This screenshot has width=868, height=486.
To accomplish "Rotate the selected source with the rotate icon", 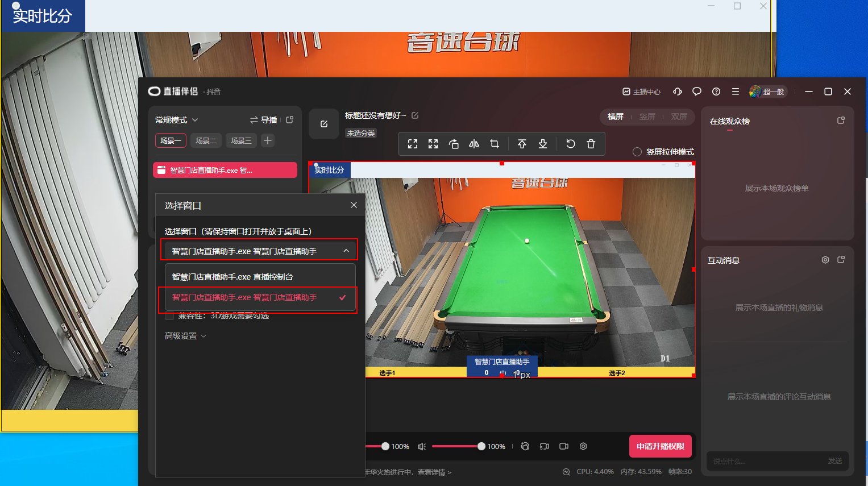I will (x=454, y=144).
